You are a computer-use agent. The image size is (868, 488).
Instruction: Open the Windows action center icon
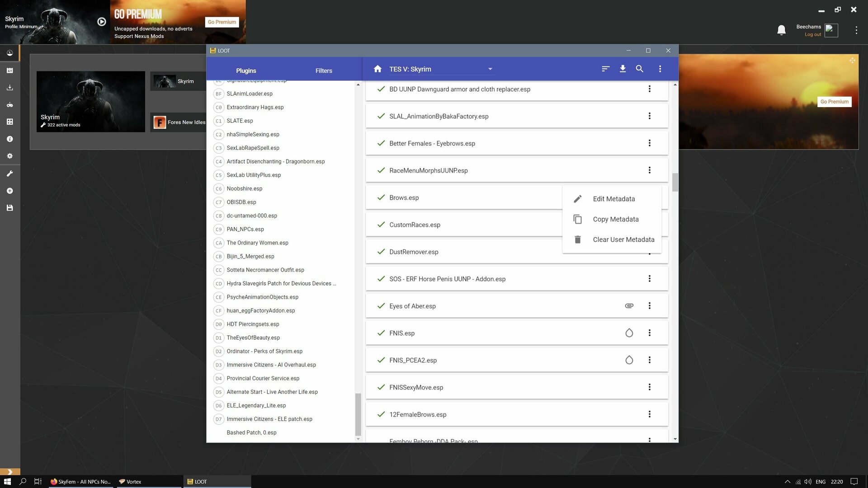(854, 482)
